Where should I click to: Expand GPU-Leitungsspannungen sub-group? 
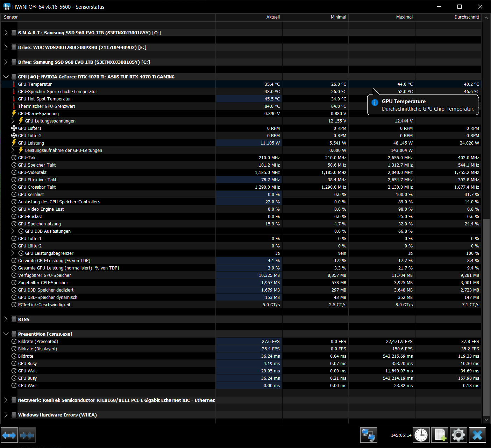(13, 121)
